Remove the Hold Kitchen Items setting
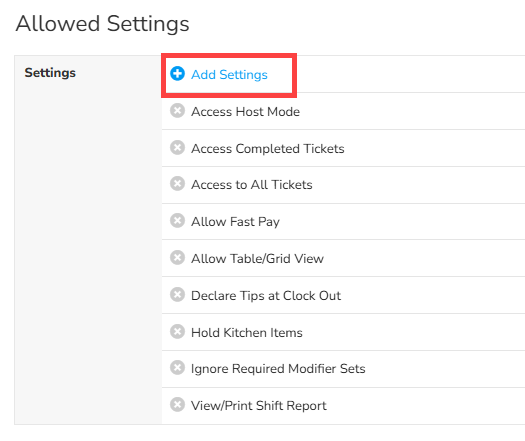 tap(177, 332)
